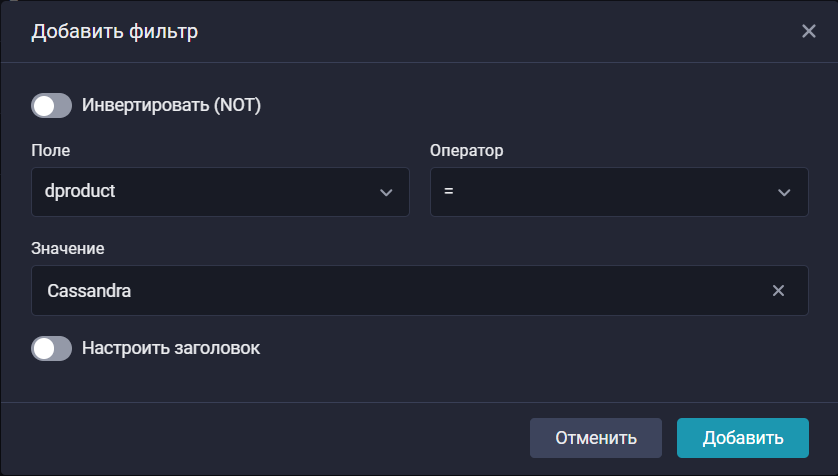Click the Оператор field label

467,150
